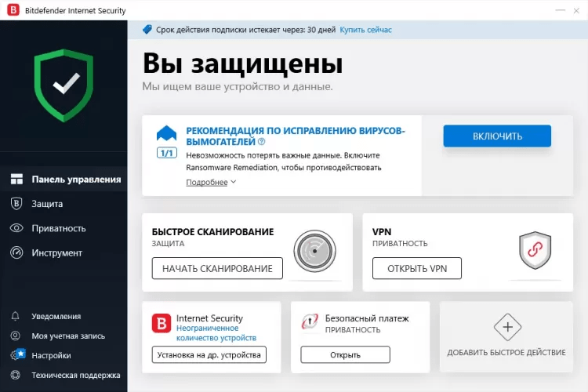Open the Защита section in sidebar
The image size is (588, 392).
click(x=47, y=204)
